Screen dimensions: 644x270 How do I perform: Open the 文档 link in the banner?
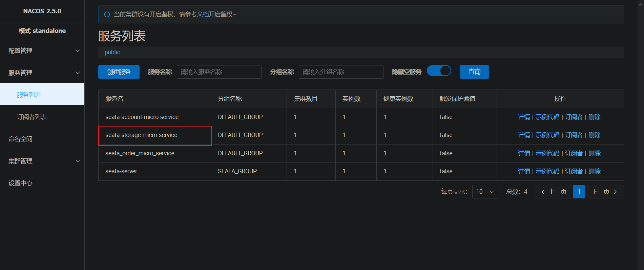click(x=203, y=14)
